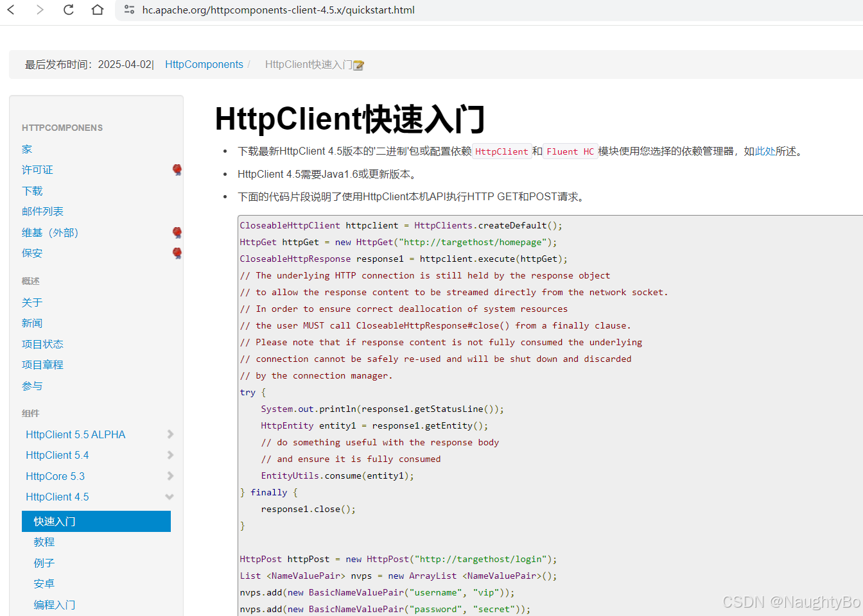Viewport: 863px width, 616px height.
Task: Click code line adding "password", "secret"
Action: (x=385, y=609)
